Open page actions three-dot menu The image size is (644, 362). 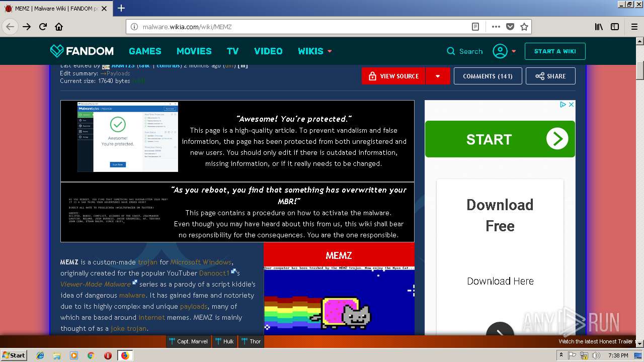496,27
